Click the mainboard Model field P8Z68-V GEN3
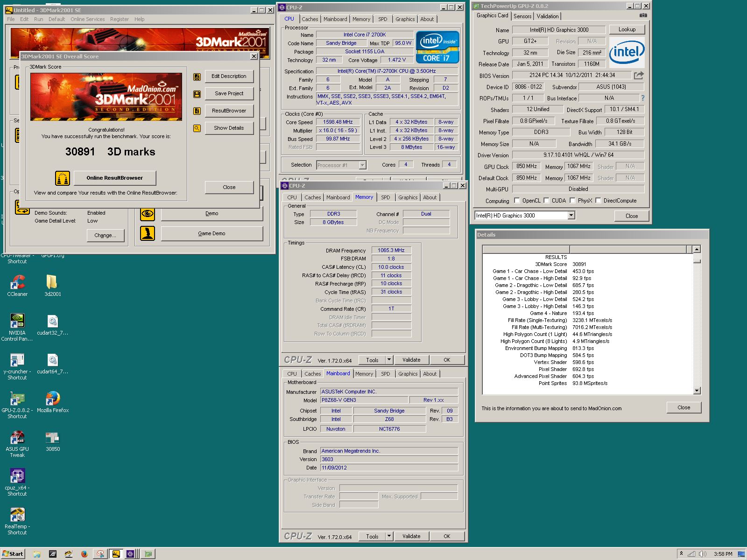This screenshot has height=560, width=747. click(364, 400)
